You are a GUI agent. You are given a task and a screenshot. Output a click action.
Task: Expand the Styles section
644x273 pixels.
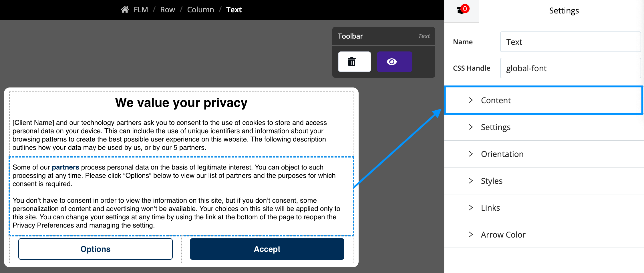click(544, 181)
